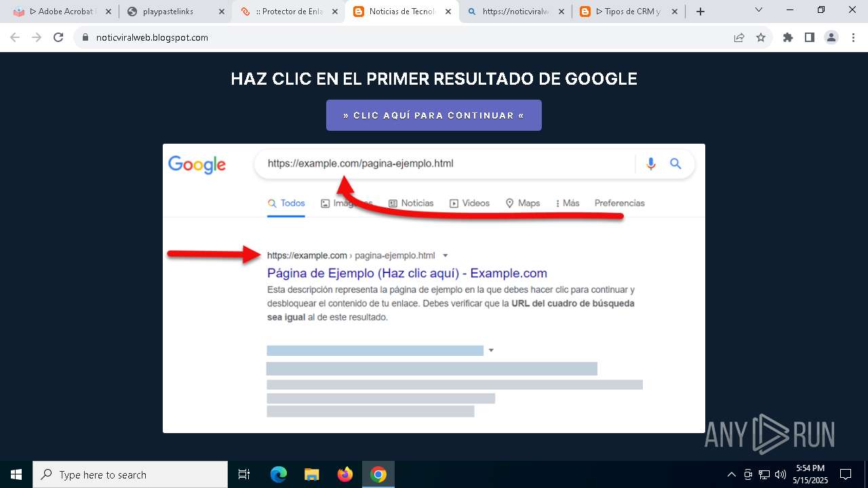Switch to the https://noticviralweb search tab
Screen dimensions: 868x488
coord(515,12)
